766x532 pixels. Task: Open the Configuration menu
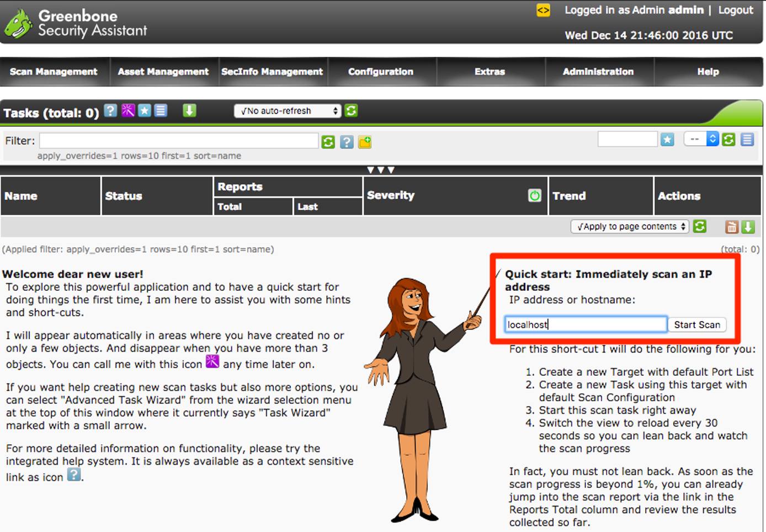(380, 72)
